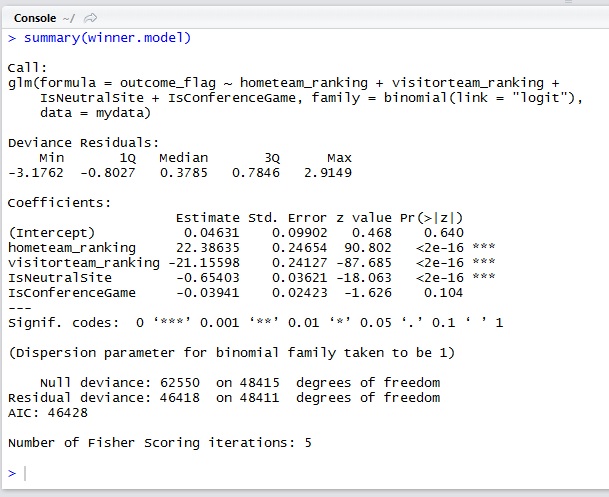Click the summary(winner.model) command line
The height and width of the screenshot is (497, 609).
coord(107,38)
